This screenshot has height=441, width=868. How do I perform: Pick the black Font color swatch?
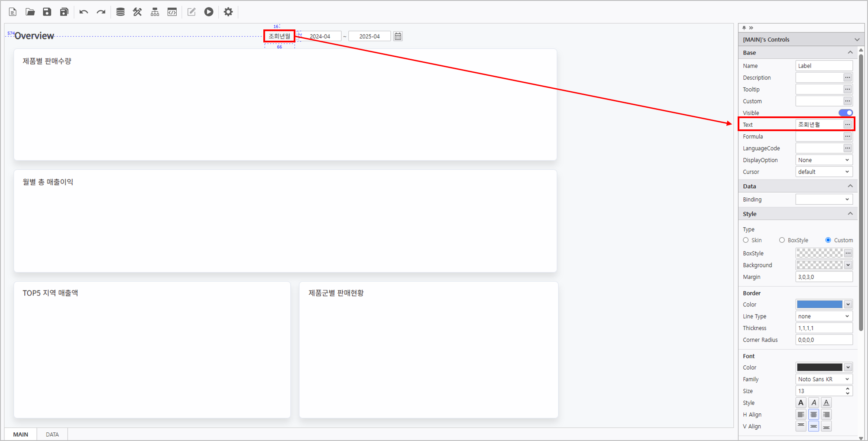pos(819,367)
